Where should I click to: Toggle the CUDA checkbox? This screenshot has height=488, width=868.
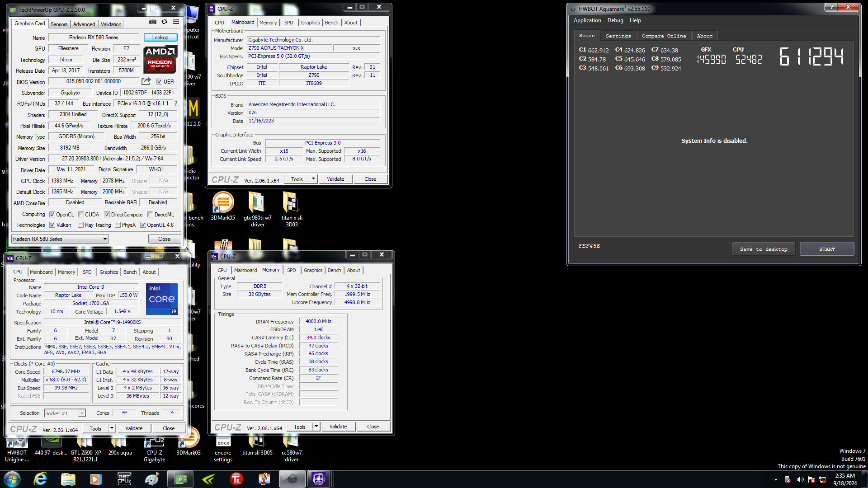click(x=81, y=215)
